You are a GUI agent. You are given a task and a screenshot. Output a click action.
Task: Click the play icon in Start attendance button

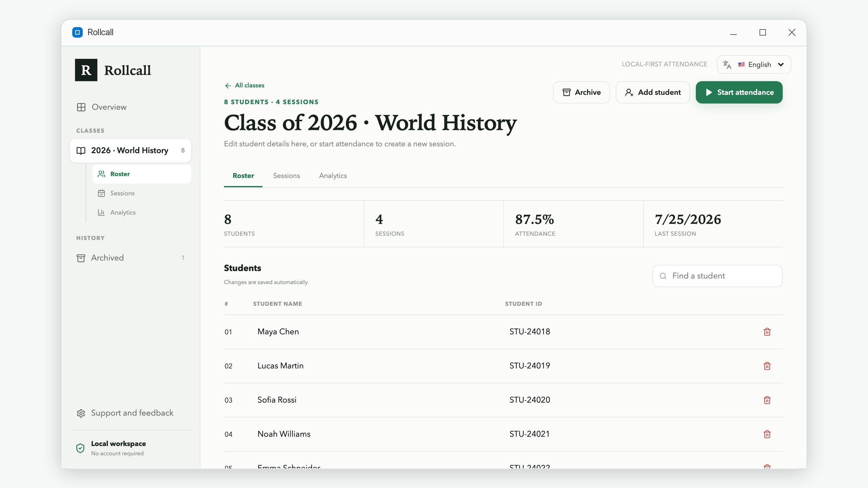[709, 92]
